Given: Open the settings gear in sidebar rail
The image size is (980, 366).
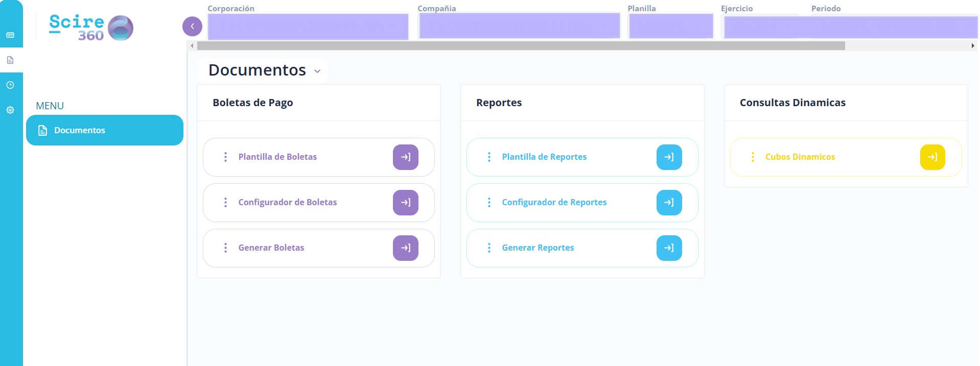Looking at the screenshot, I should [x=10, y=110].
